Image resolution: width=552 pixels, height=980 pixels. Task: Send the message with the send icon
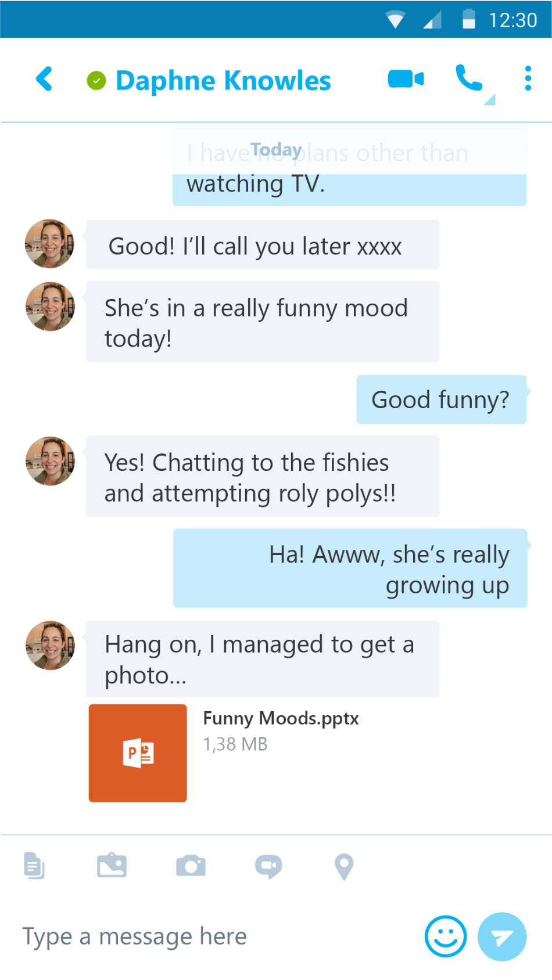click(501, 937)
